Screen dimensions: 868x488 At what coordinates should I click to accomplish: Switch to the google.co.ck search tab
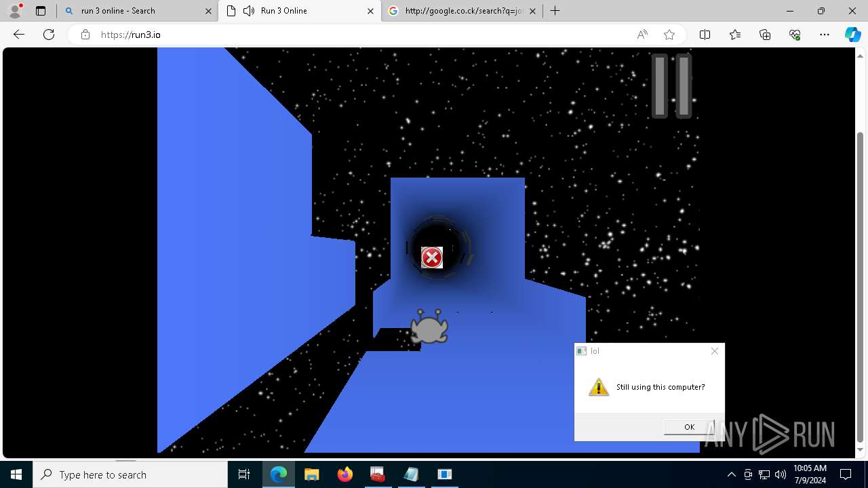(x=462, y=11)
